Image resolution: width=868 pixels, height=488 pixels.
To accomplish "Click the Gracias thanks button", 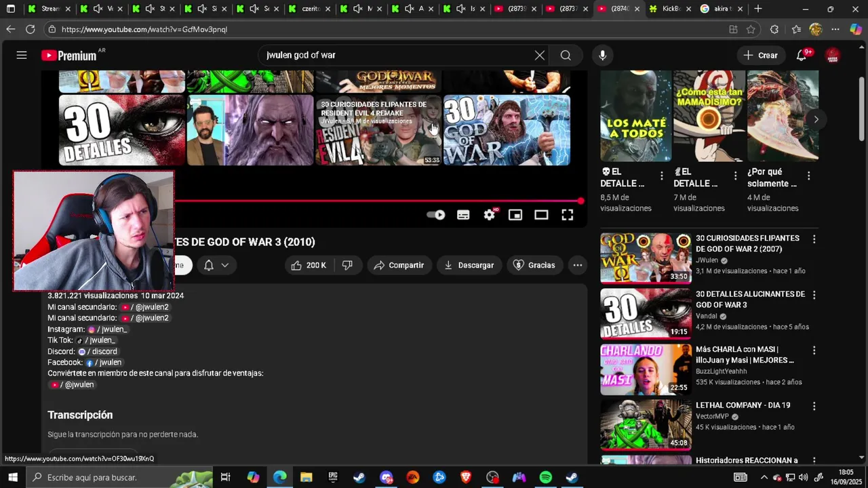I will click(534, 265).
